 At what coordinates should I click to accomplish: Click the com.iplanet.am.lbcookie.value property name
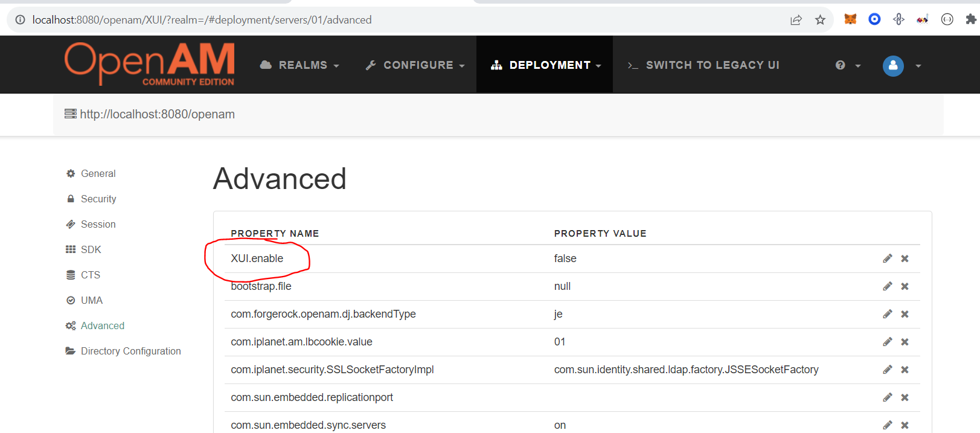tap(301, 342)
